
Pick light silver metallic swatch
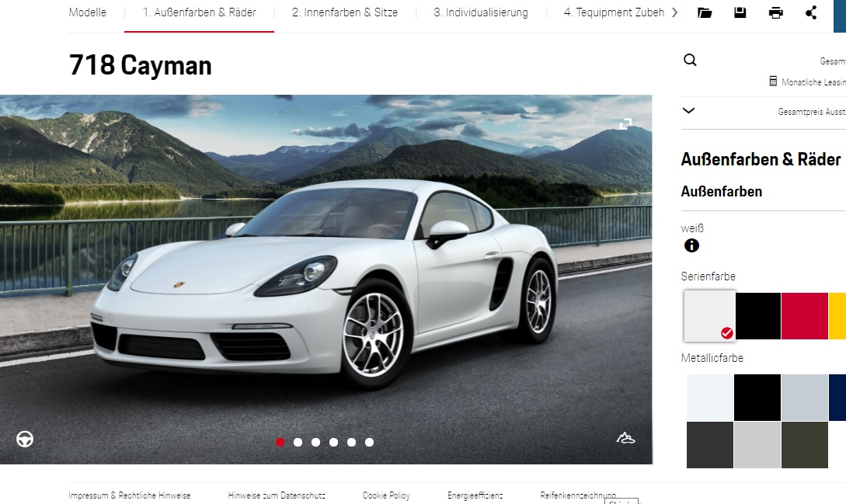805,398
